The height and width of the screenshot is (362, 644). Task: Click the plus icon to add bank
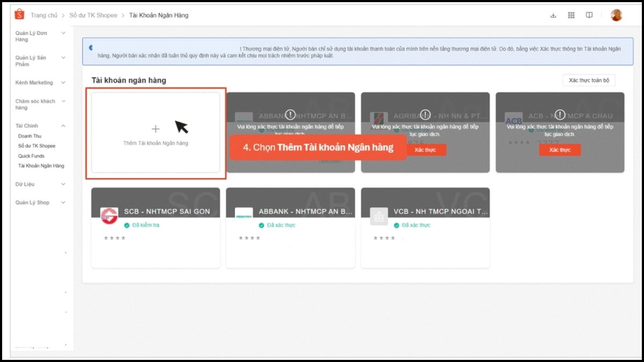pos(156,129)
